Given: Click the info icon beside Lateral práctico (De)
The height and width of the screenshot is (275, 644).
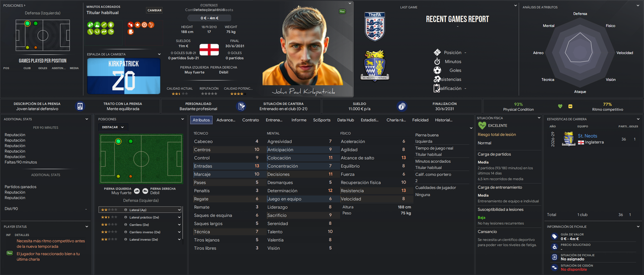Looking at the screenshot, I should point(125,217).
